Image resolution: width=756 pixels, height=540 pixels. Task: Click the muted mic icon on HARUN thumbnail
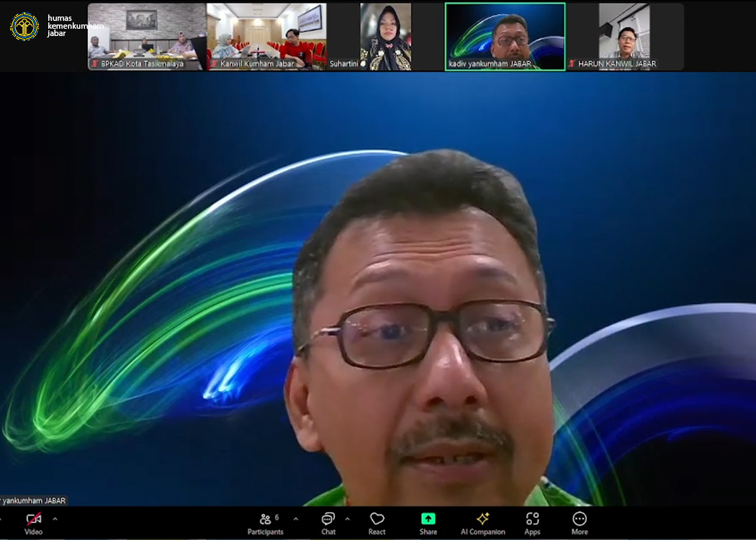[x=572, y=63]
